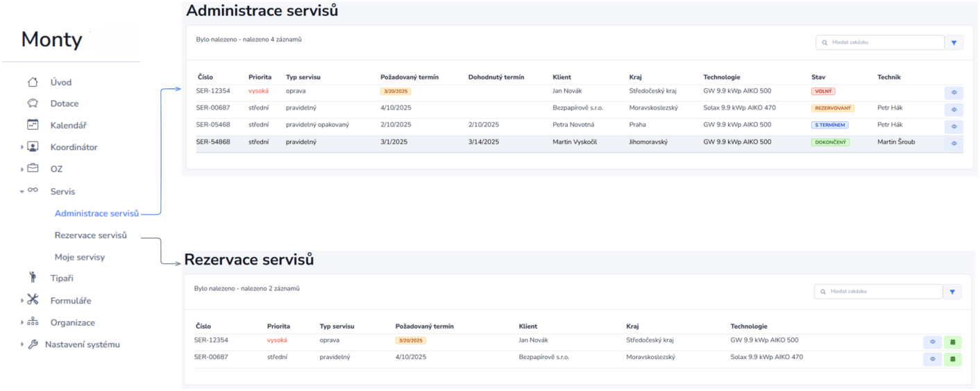Expand the Koordinátor menu section
This screenshot has width=980, height=391.
click(22, 147)
